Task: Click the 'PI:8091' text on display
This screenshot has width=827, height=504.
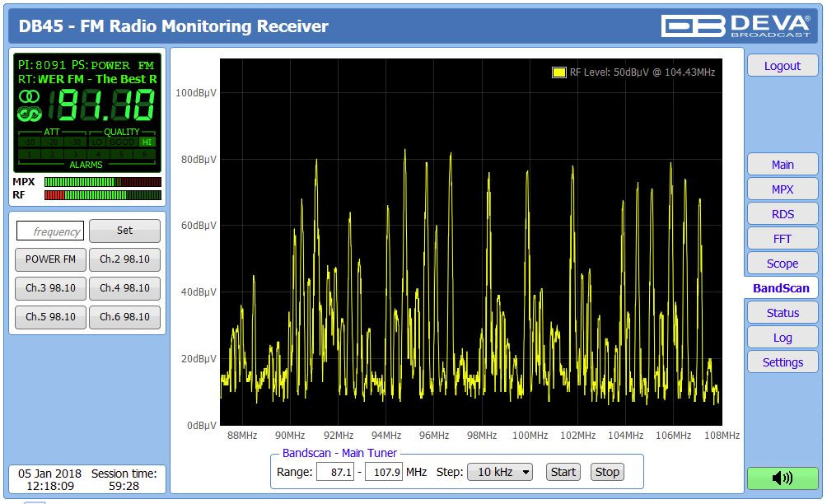Action: point(42,65)
